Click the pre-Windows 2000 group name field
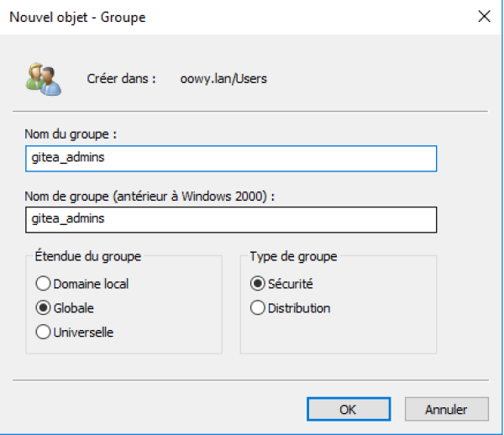 (x=231, y=218)
